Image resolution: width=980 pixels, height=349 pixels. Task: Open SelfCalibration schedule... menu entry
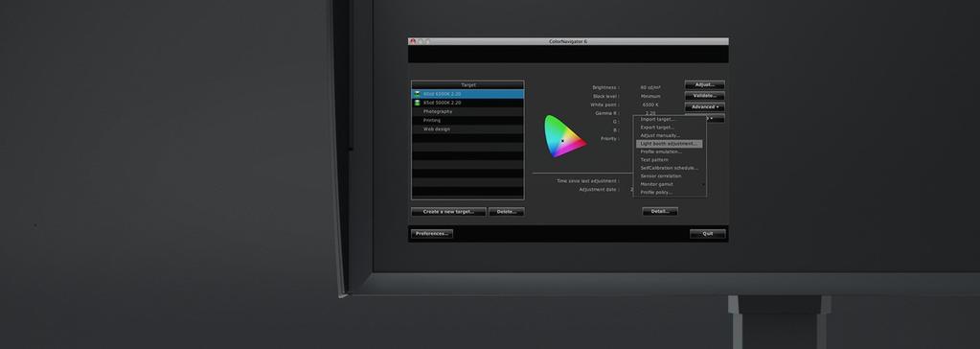click(x=670, y=168)
